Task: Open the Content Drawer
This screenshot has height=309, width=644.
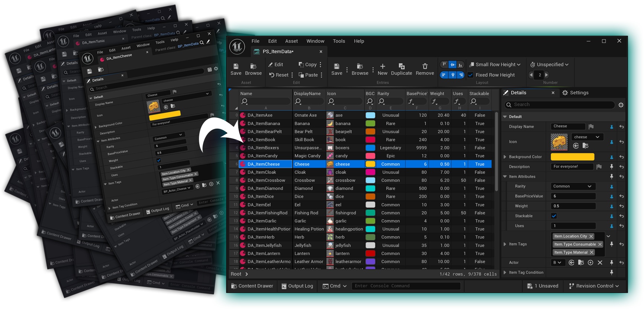Action: (x=252, y=286)
